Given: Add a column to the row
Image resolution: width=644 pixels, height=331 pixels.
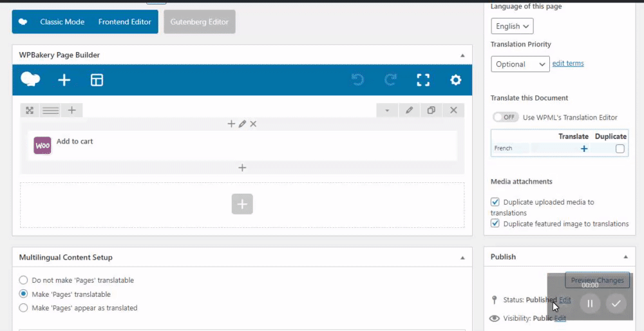Looking at the screenshot, I should pos(72,110).
